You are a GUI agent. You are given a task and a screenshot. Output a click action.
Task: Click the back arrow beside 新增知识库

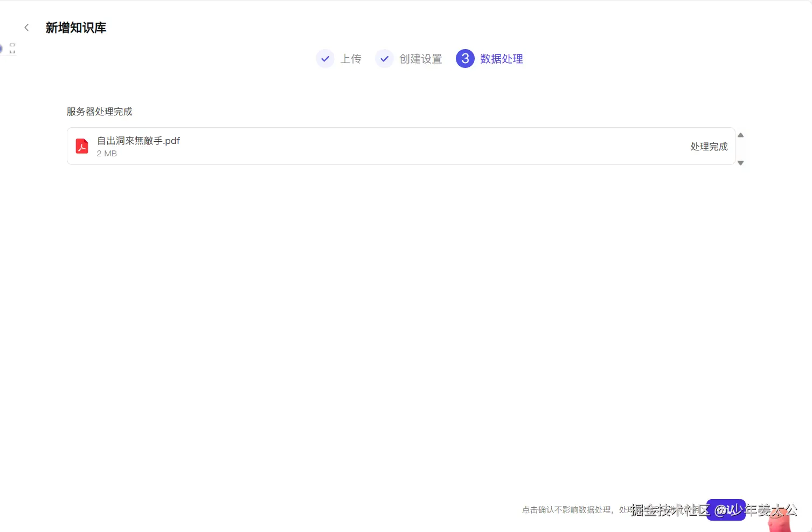coord(26,27)
